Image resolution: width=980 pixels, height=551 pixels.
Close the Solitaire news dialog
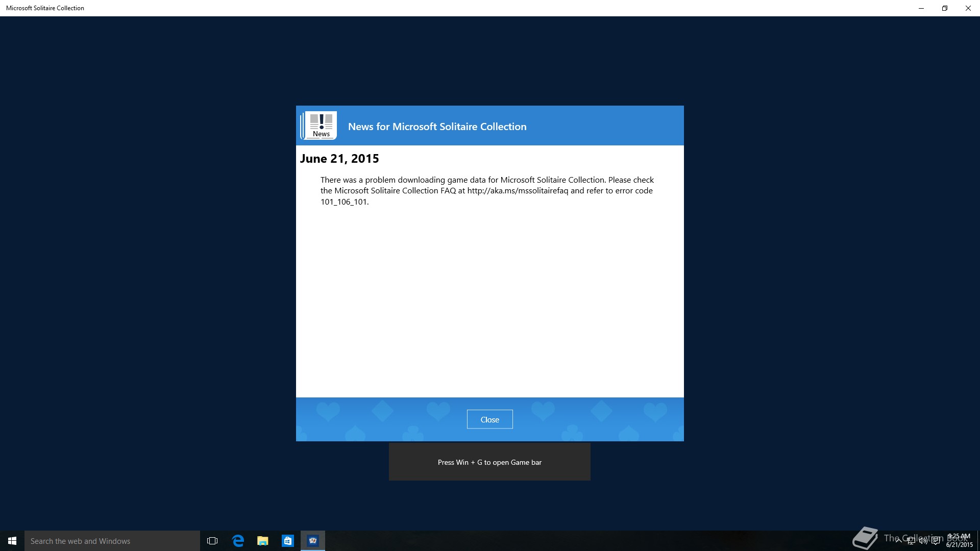(489, 419)
